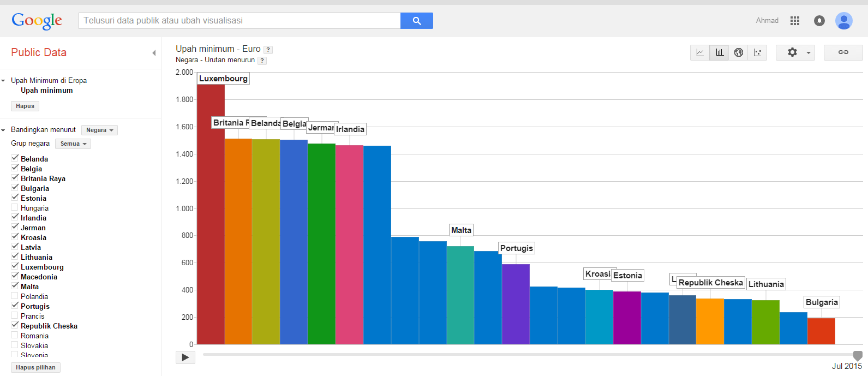Click the Ahmad account name
This screenshot has height=376, width=868.
click(767, 21)
